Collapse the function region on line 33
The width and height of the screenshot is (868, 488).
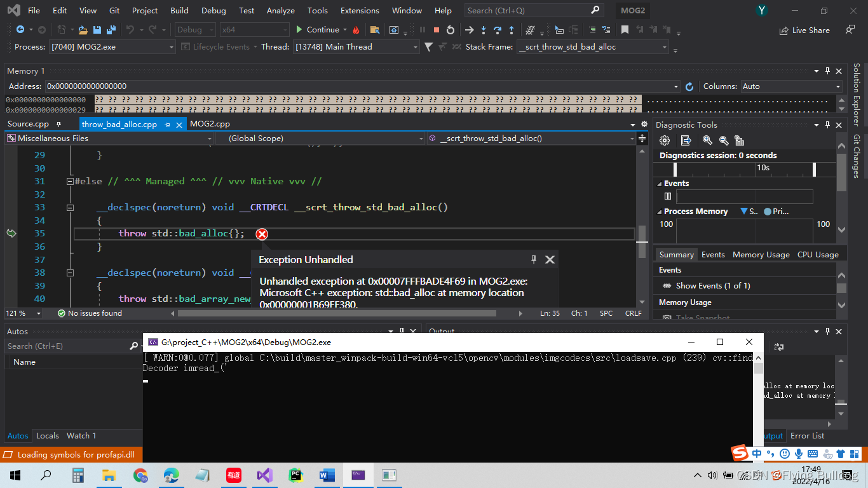pyautogui.click(x=70, y=208)
